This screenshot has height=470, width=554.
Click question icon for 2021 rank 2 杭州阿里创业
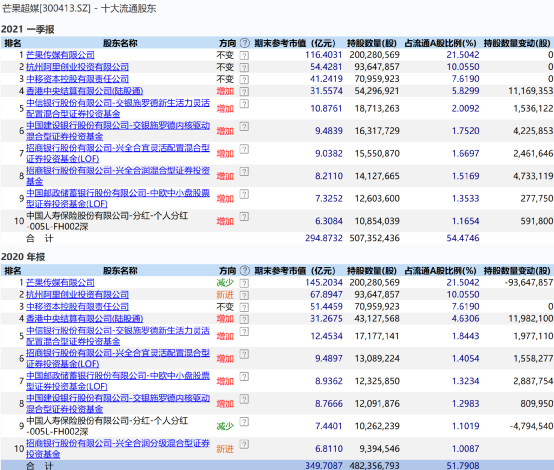point(244,67)
